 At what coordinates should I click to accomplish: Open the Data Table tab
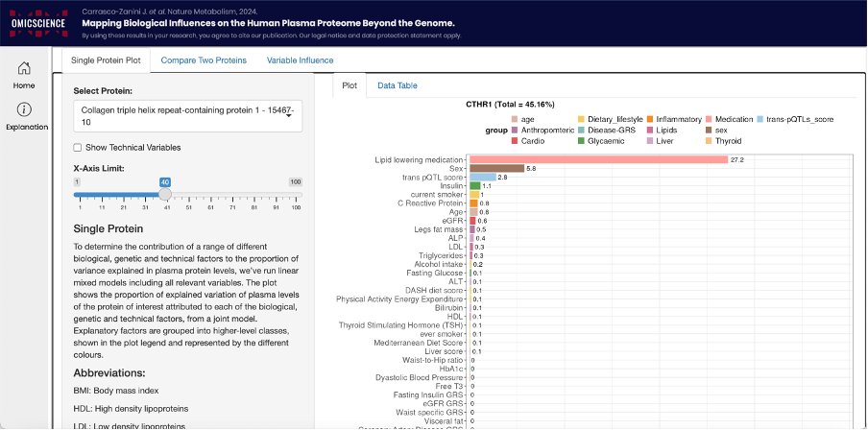coord(397,85)
